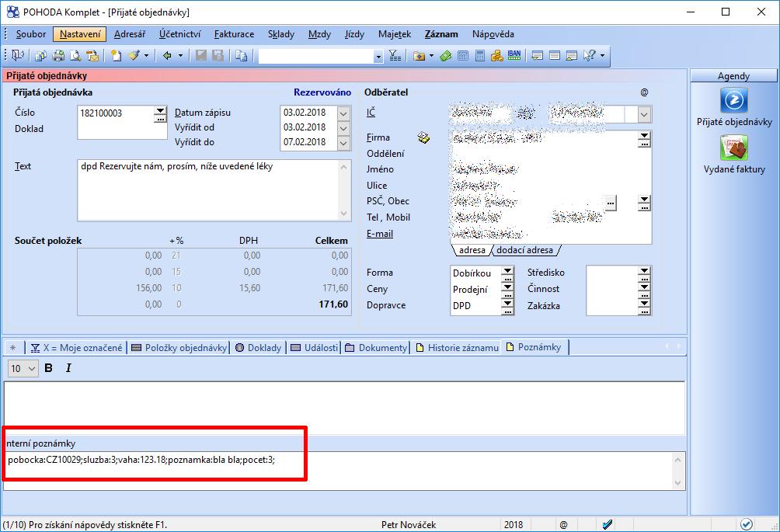Switch to the Historie záznamu tab
The width and height of the screenshot is (780, 532).
(x=457, y=347)
